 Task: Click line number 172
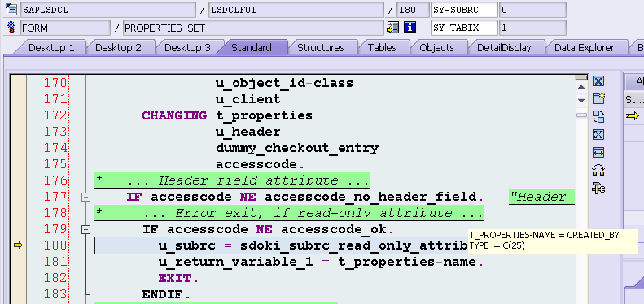point(55,115)
